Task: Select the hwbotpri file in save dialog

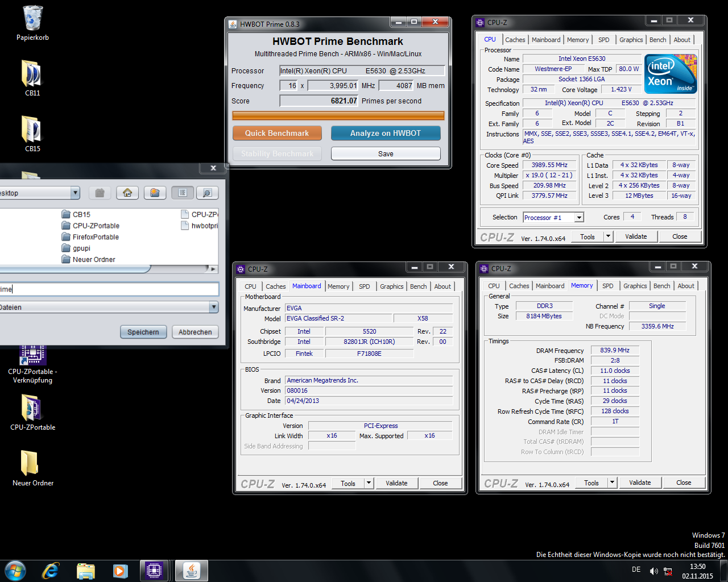Action: coord(199,226)
